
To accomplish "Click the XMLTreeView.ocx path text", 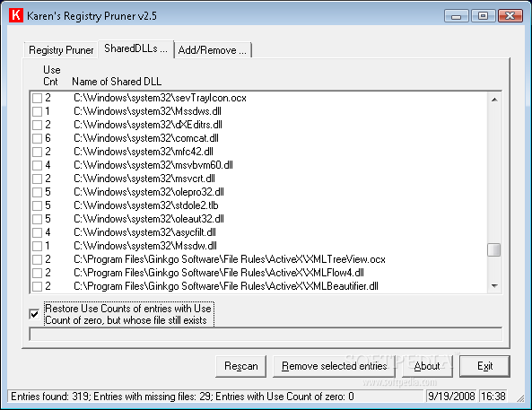I will tap(230, 259).
